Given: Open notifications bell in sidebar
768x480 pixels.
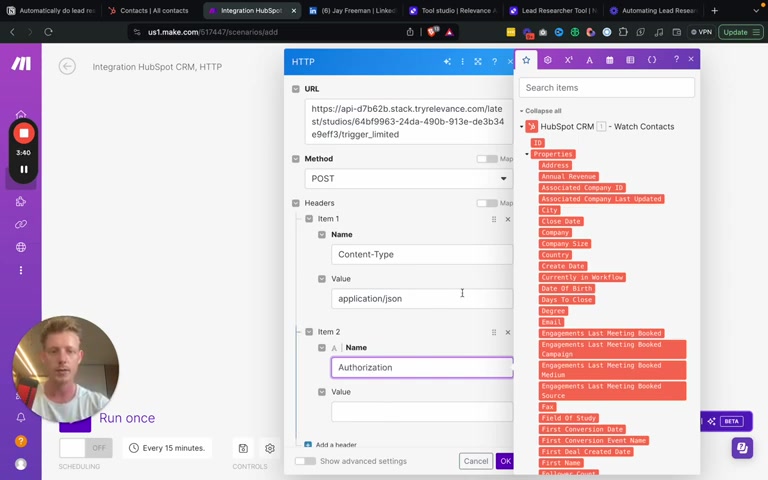Looking at the screenshot, I should [x=21, y=418].
